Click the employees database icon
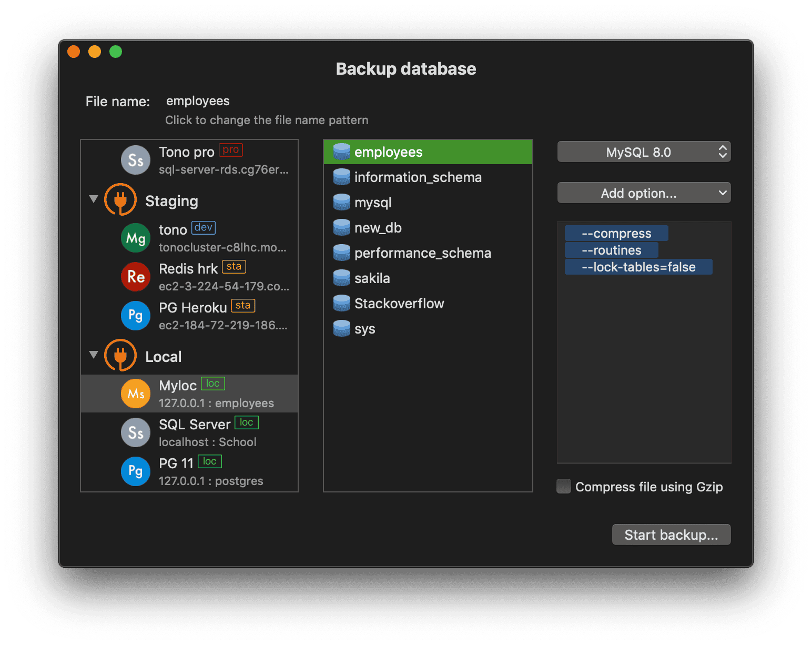Screen dimensions: 812x645 pos(342,152)
